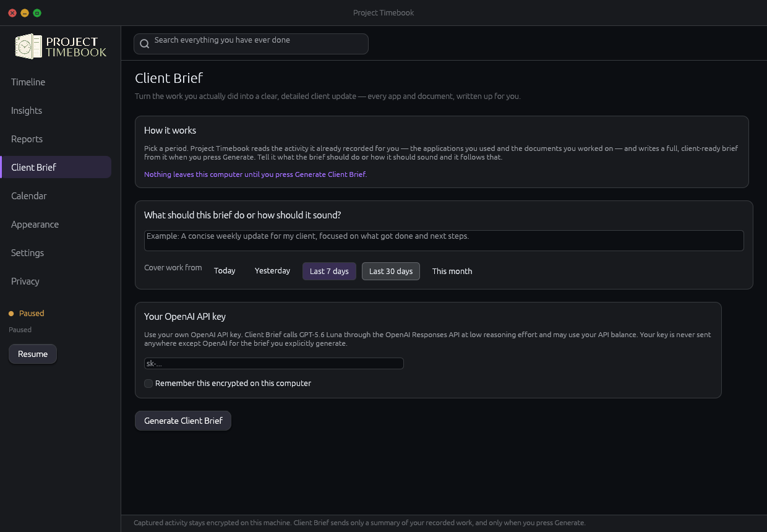The height and width of the screenshot is (532, 767).
Task: Click the What should this brief do heading
Action: tap(242, 215)
